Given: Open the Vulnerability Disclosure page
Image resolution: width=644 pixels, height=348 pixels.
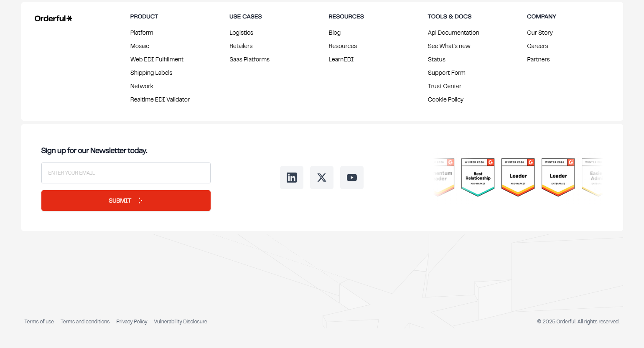Looking at the screenshot, I should (180, 321).
